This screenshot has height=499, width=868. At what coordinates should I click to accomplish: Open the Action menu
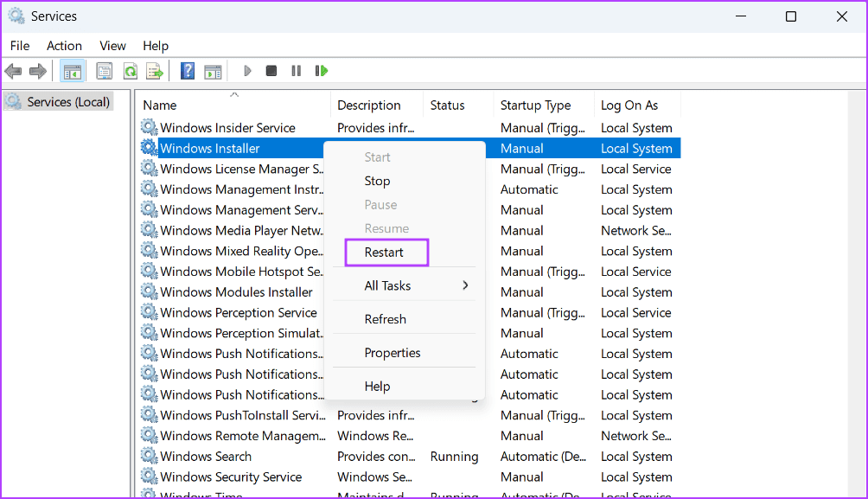(x=64, y=46)
